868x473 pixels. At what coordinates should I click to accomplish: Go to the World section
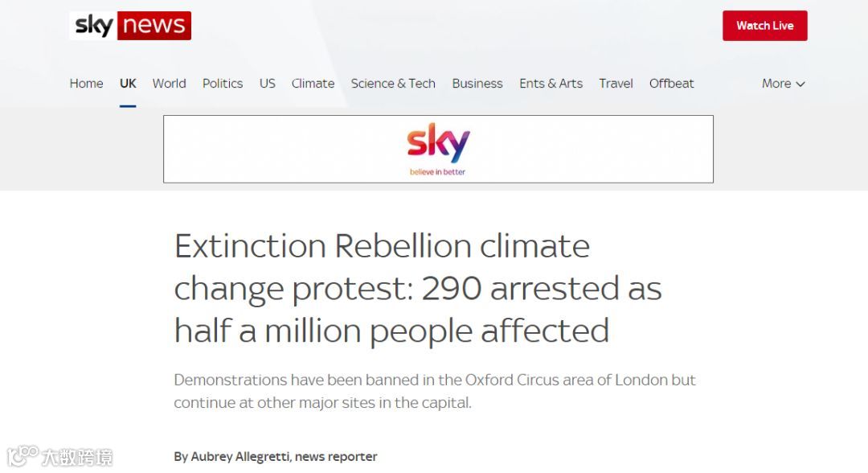coord(169,84)
